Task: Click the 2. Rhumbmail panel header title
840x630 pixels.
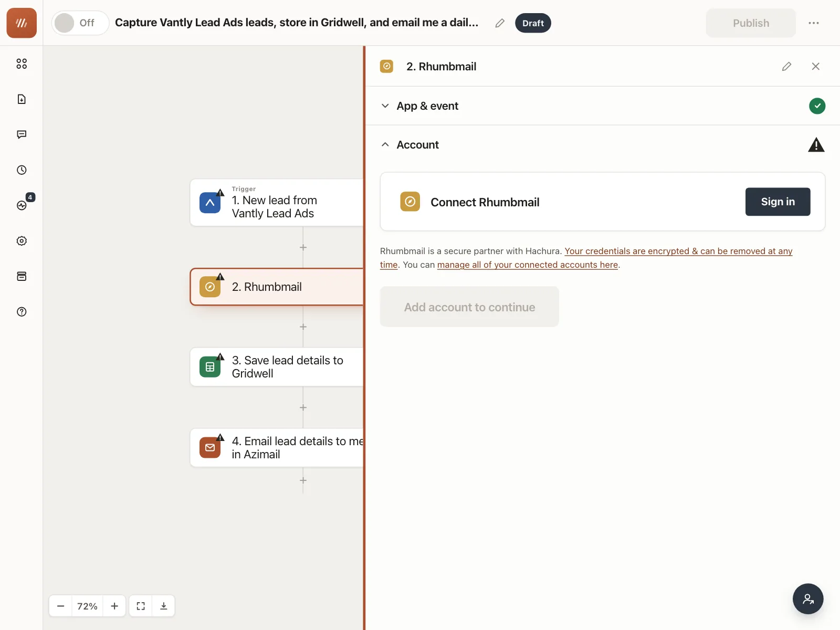Action: [441, 67]
